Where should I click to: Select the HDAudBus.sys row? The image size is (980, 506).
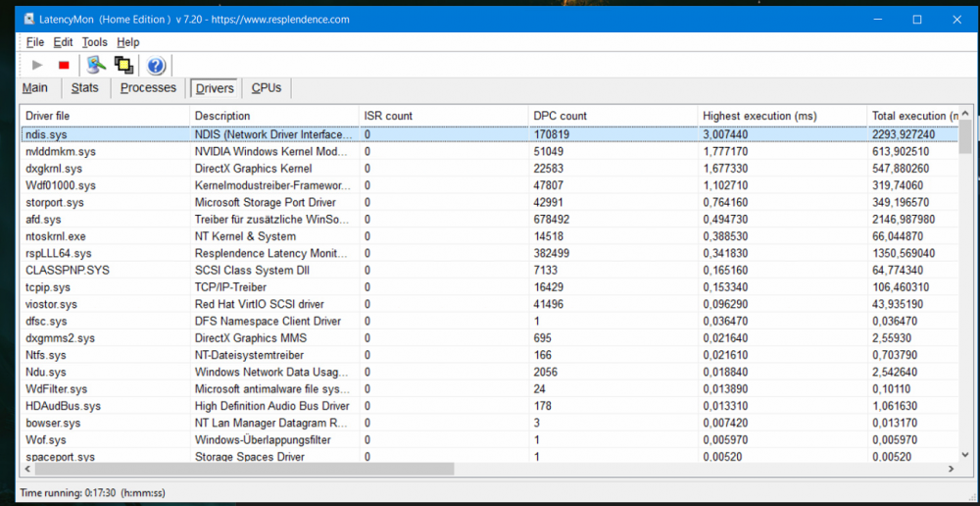pos(489,406)
